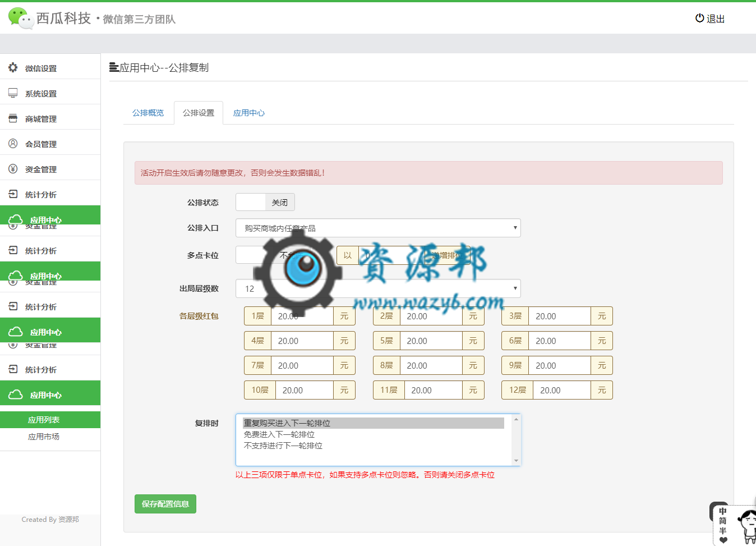Switch to the 应用中心 tab
The image size is (756, 546).
pyautogui.click(x=249, y=113)
